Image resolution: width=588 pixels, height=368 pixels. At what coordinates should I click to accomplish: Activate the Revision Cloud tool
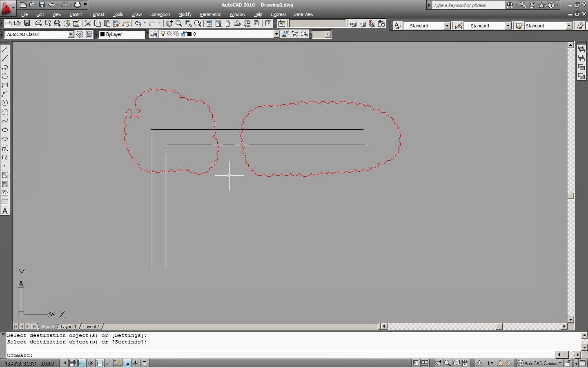pyautogui.click(x=5, y=112)
